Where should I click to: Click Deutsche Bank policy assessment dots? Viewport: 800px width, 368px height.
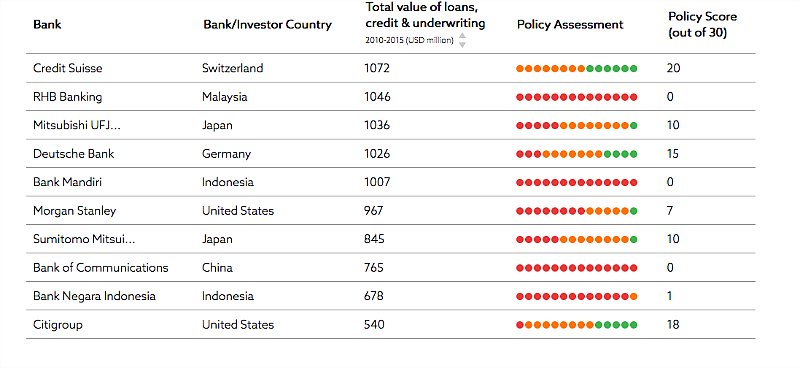[x=577, y=154]
